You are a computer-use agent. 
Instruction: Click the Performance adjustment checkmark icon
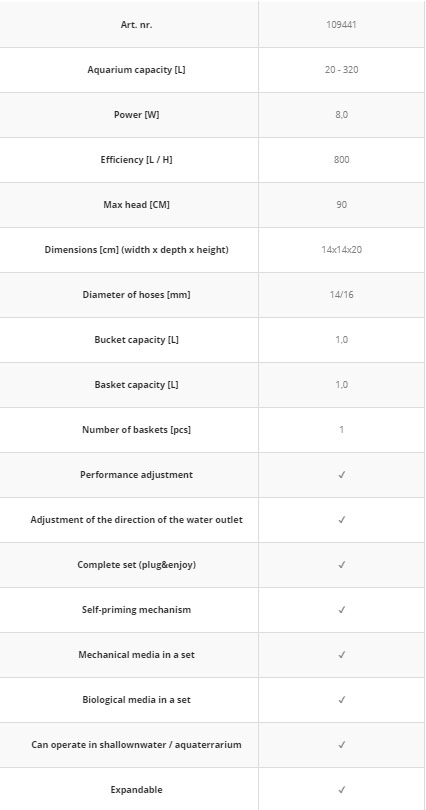coord(341,475)
